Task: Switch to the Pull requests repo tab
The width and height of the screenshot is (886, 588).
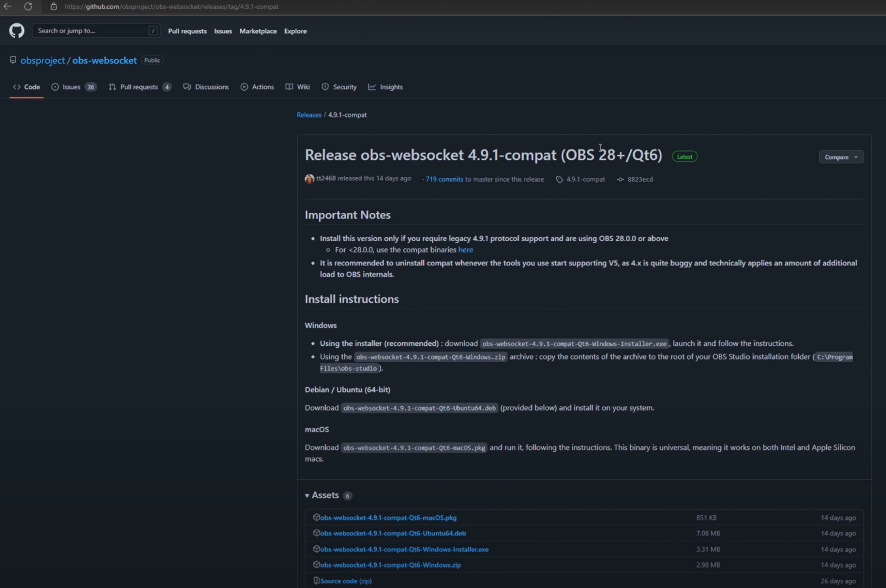Action: click(x=139, y=87)
